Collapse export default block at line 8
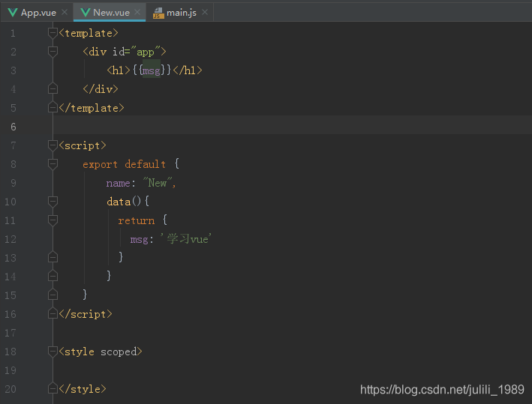 (x=53, y=164)
